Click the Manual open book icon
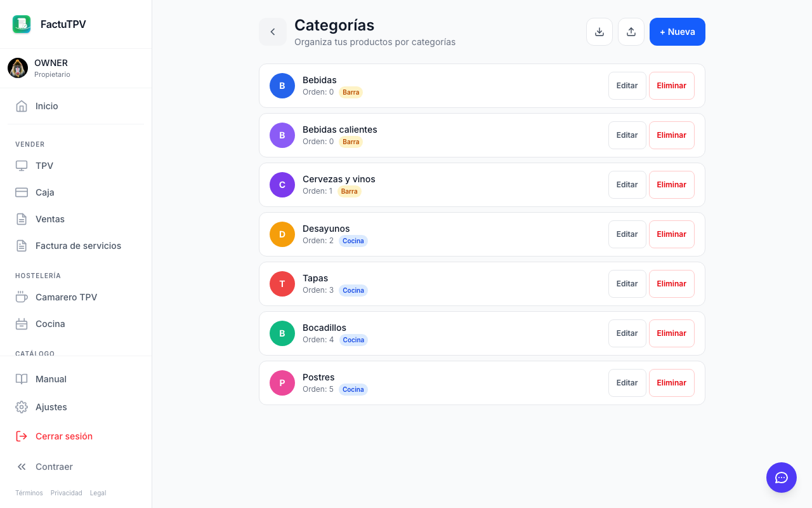Image resolution: width=812 pixels, height=508 pixels. pyautogui.click(x=22, y=379)
